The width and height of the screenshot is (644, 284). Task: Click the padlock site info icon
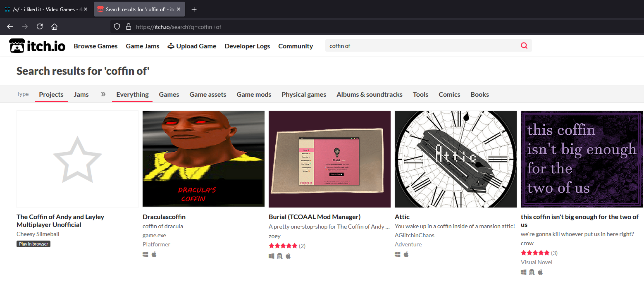128,26
